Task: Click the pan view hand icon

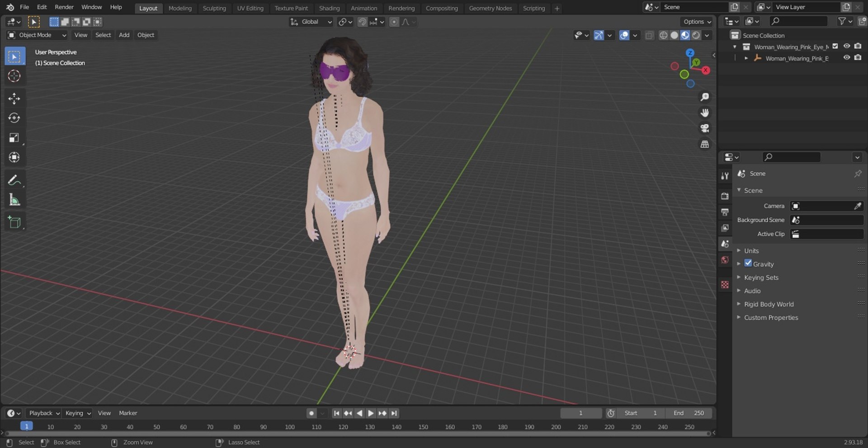Action: 704,113
